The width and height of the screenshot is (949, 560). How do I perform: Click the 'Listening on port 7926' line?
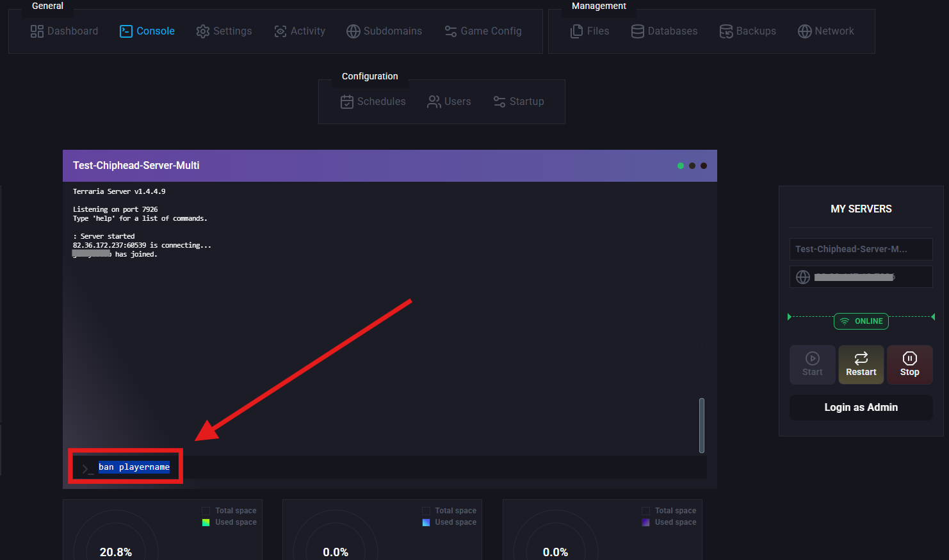click(115, 209)
